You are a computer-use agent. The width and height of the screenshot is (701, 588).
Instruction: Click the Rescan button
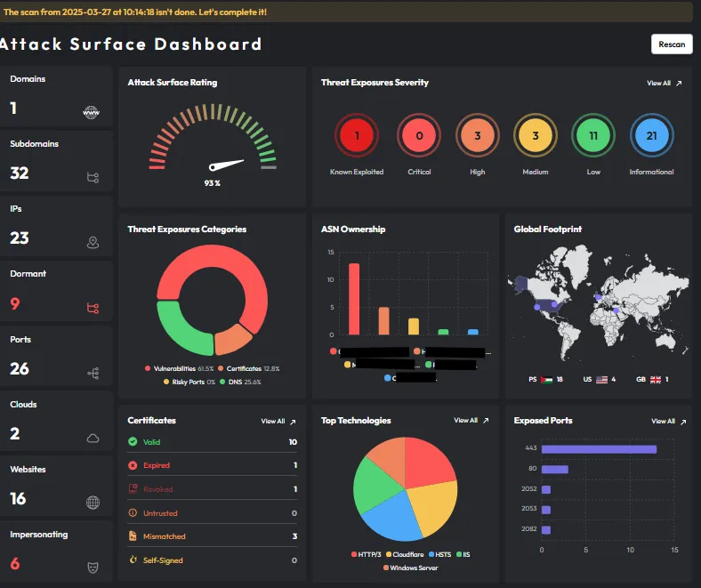click(x=671, y=44)
